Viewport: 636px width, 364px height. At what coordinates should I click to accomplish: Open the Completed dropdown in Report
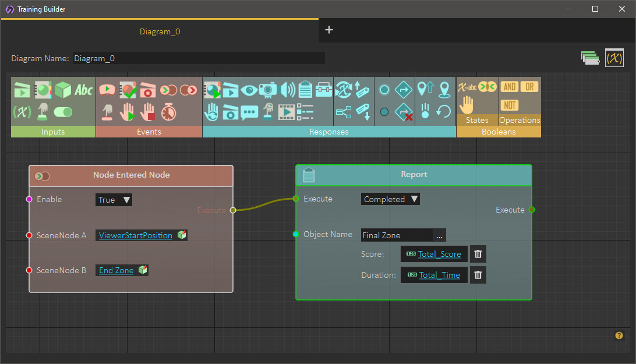(x=390, y=199)
